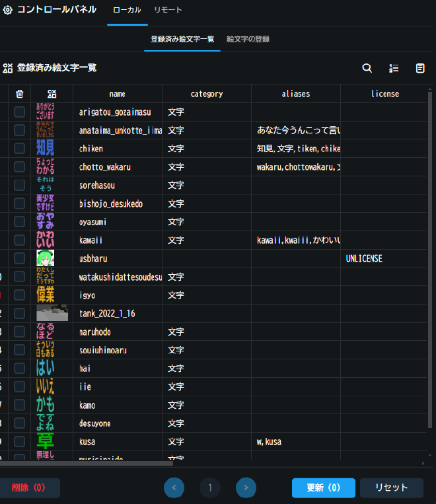Select the ローカル tab
436x504 pixels.
tap(127, 11)
